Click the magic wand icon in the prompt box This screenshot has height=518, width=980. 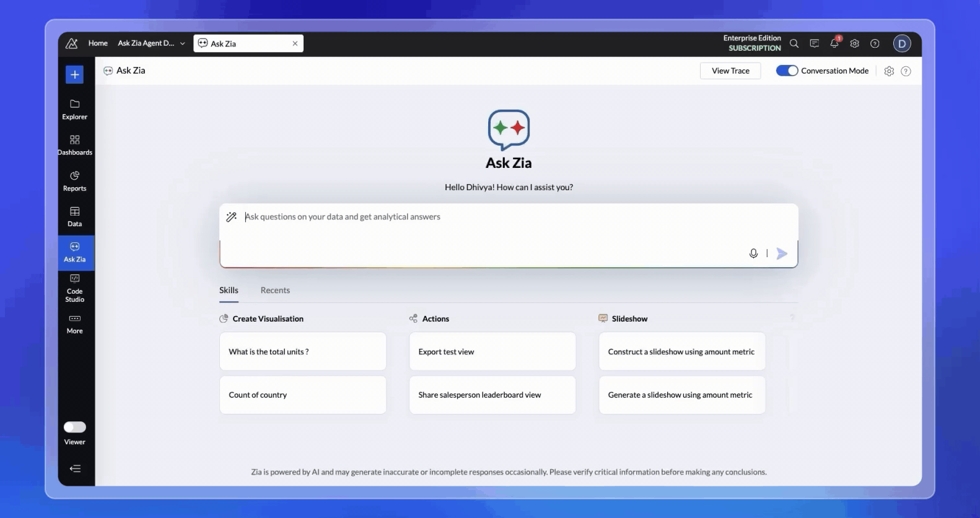[x=231, y=217]
